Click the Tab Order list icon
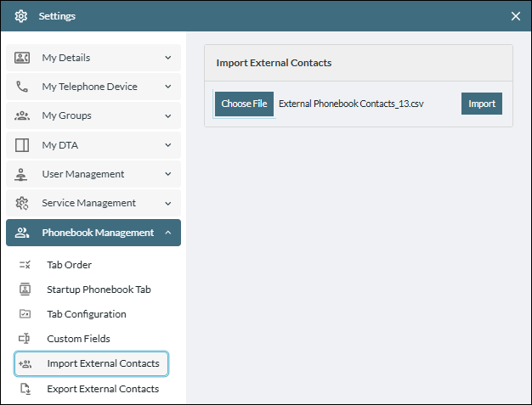The height and width of the screenshot is (405, 532). click(25, 265)
